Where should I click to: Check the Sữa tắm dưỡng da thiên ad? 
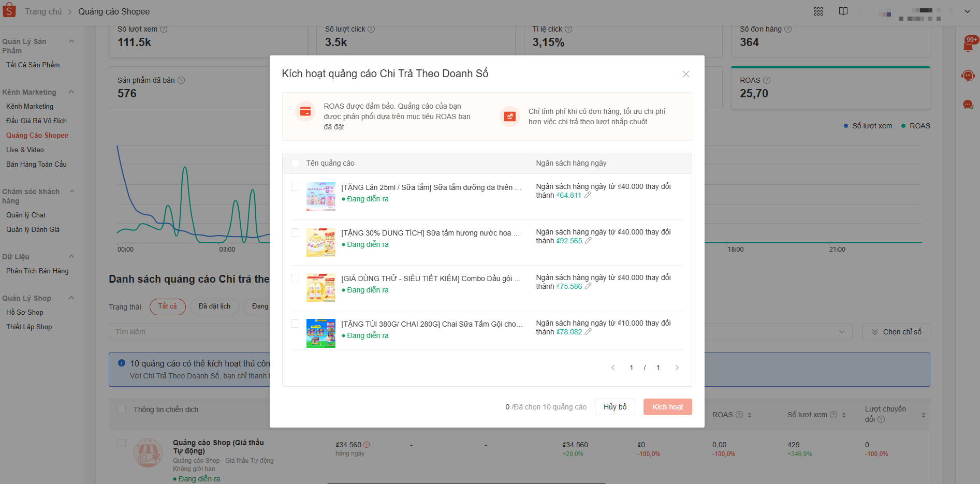pyautogui.click(x=295, y=187)
